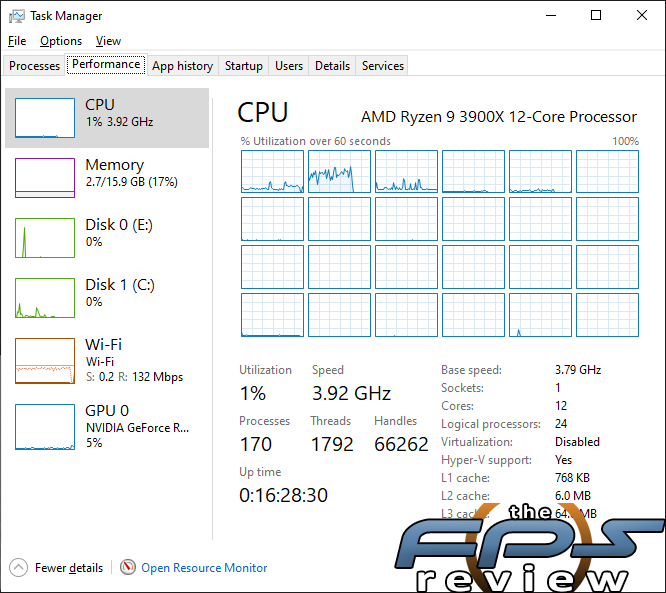Go to the Users tab
This screenshot has width=666, height=593.
pyautogui.click(x=289, y=66)
